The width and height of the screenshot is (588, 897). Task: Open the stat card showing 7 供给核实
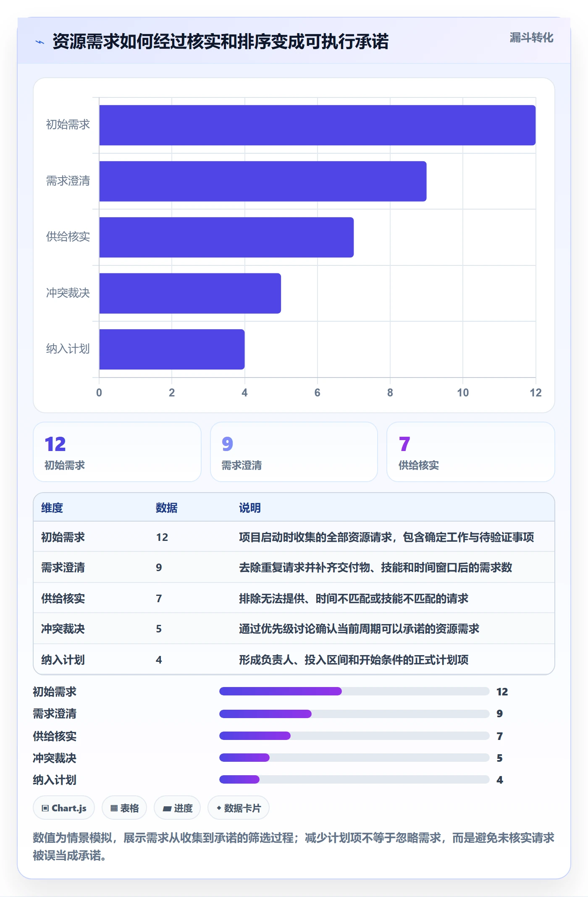(471, 452)
